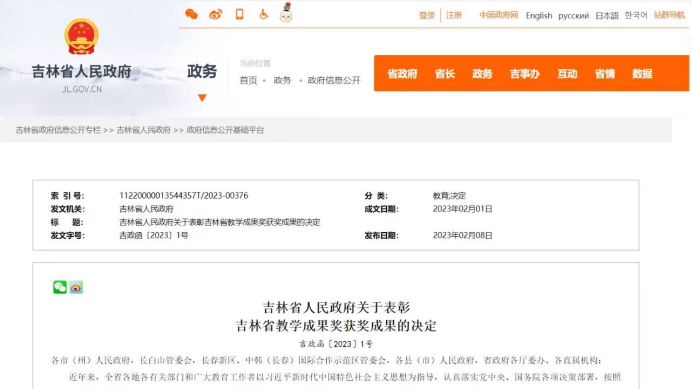Select the 成文日期 value 2023年02月01日

(x=463, y=209)
